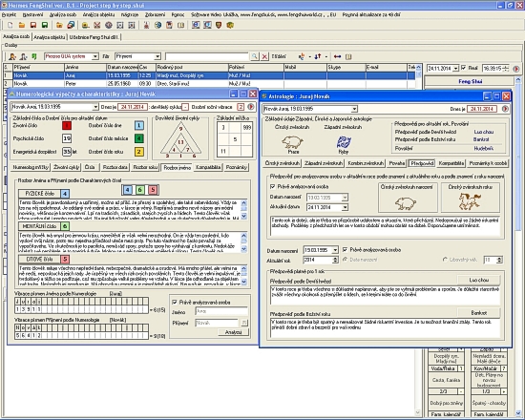The image size is (525, 420).
Task: Click the green Osobní číslo měsíce box
Action: pyautogui.click(x=139, y=138)
